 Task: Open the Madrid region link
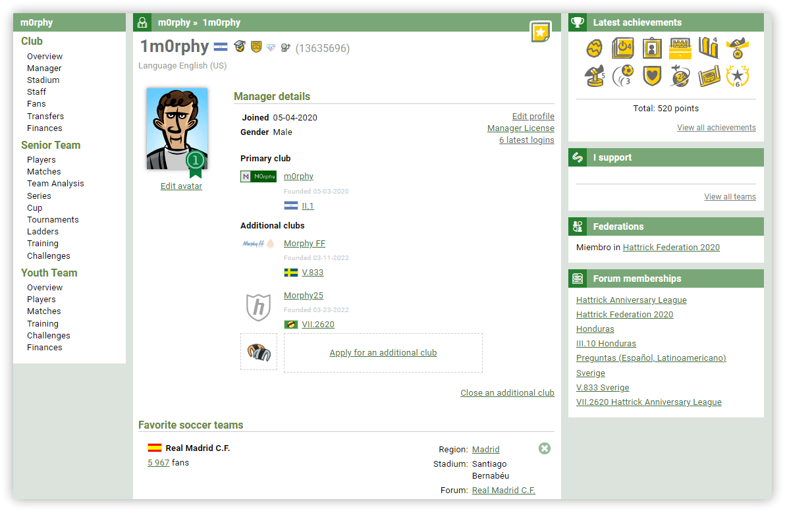coord(485,450)
